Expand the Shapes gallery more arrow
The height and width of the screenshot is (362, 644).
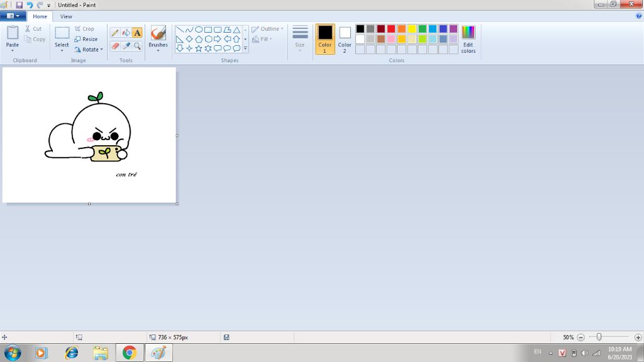[246, 48]
